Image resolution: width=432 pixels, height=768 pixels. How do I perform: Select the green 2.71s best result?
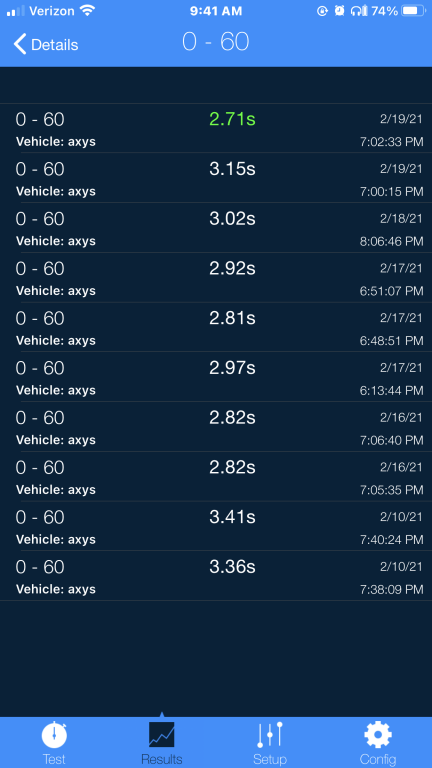click(216, 128)
